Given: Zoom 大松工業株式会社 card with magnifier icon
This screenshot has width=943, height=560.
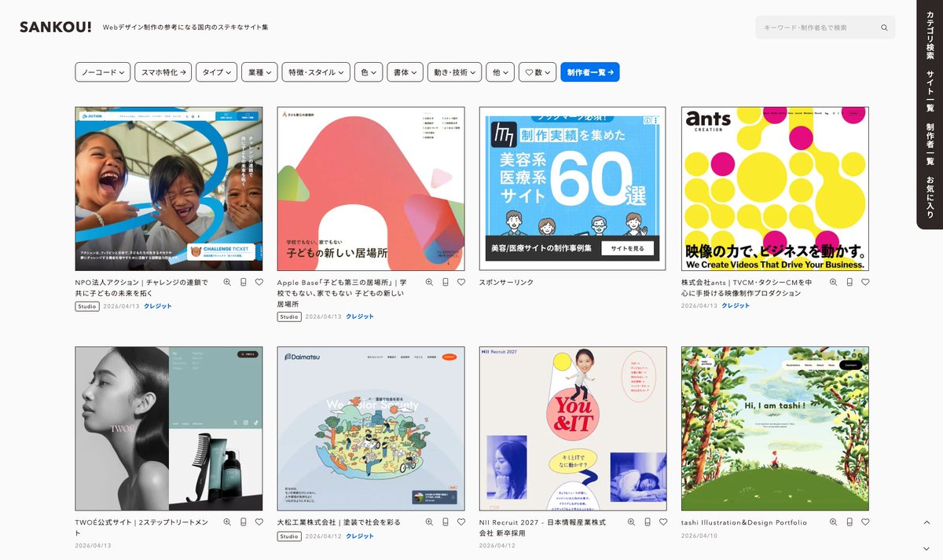Looking at the screenshot, I should click(429, 522).
